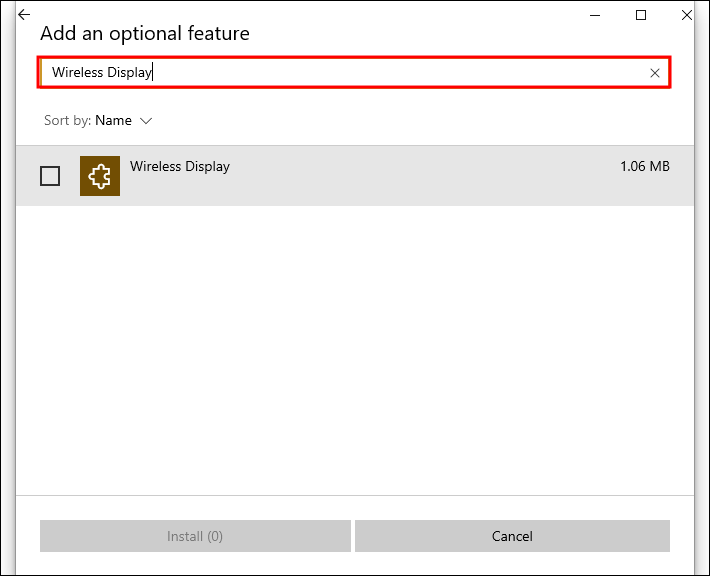Open the Sort by Name dropdown
Image resolution: width=710 pixels, height=576 pixels.
(113, 121)
